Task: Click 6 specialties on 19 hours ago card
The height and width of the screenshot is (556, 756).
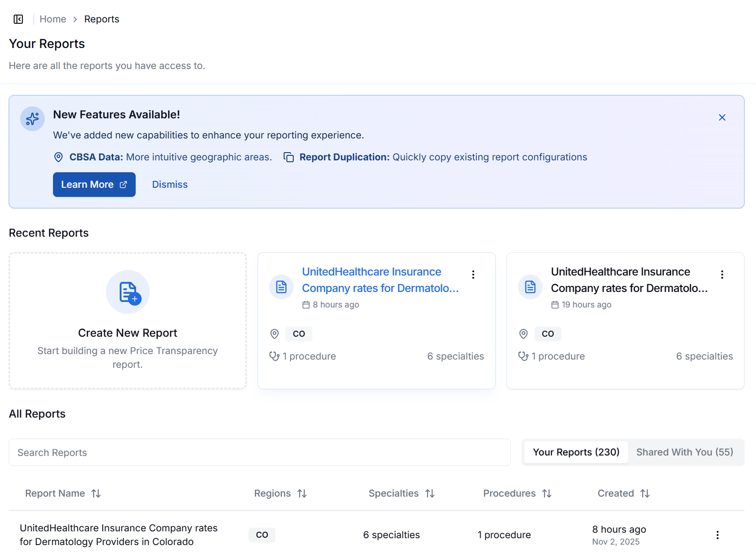Action: pos(704,356)
